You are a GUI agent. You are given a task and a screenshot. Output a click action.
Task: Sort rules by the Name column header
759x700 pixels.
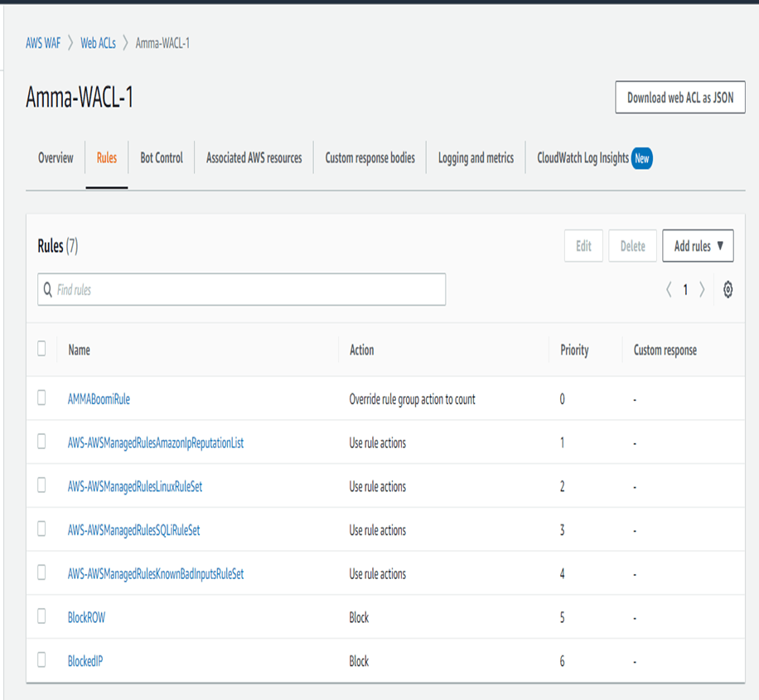pyautogui.click(x=79, y=350)
